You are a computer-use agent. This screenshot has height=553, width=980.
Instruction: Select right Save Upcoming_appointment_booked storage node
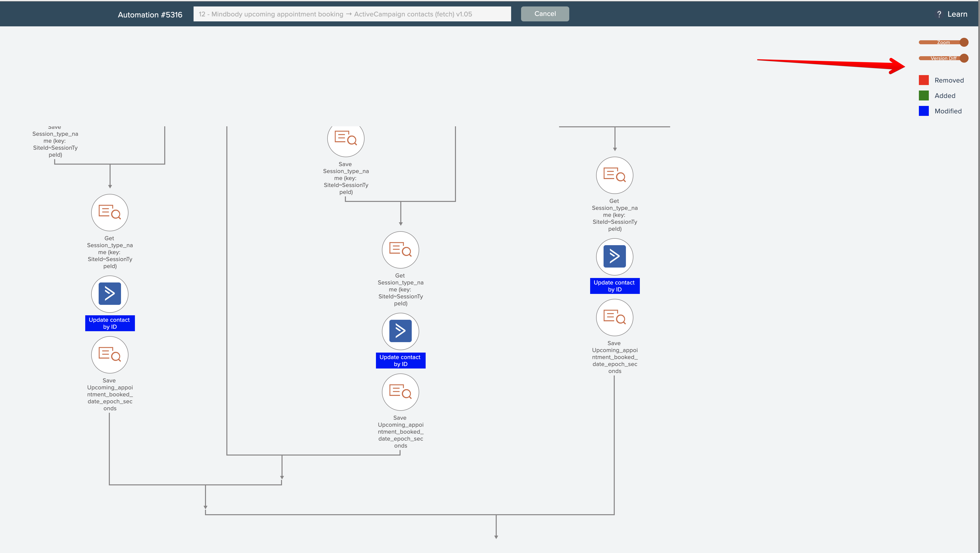click(x=614, y=318)
